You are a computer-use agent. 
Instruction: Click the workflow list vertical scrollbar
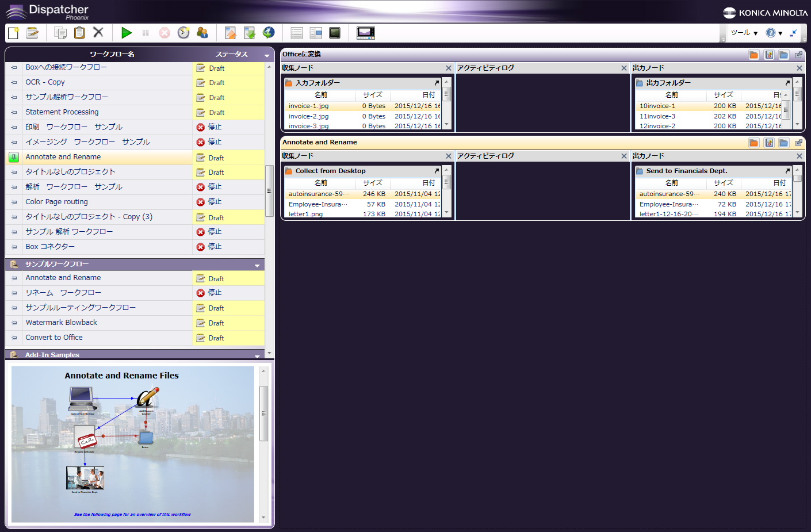[x=269, y=191]
